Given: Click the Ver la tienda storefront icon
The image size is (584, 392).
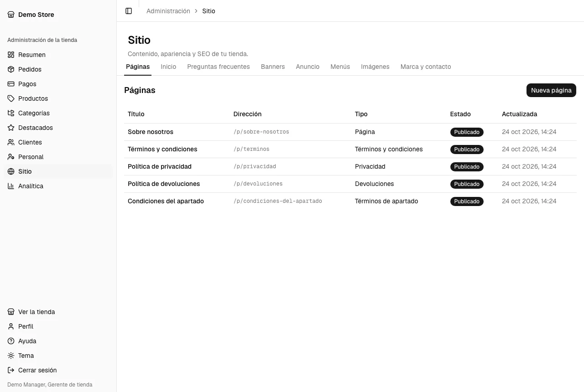Looking at the screenshot, I should (x=11, y=312).
